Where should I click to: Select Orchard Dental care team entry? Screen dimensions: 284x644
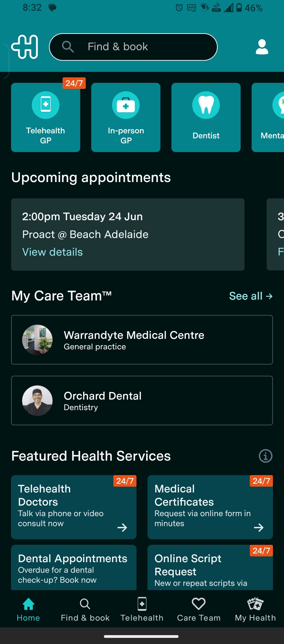click(x=142, y=400)
